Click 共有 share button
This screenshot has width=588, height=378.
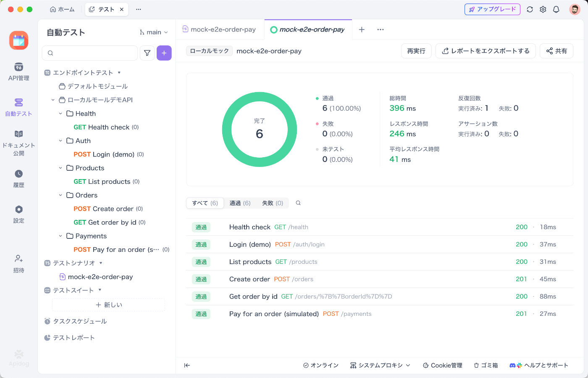[x=556, y=51]
